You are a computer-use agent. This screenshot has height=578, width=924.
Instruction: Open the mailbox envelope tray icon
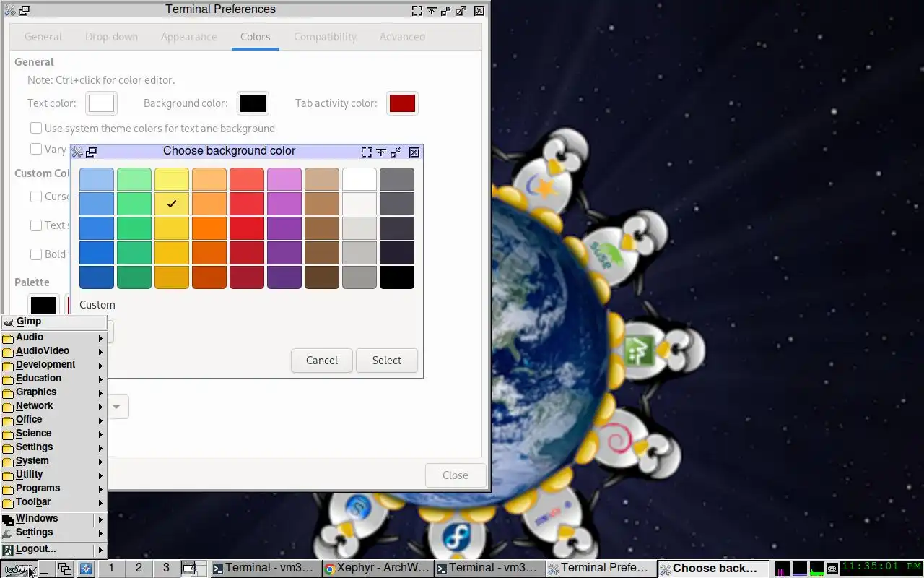pyautogui.click(x=832, y=569)
